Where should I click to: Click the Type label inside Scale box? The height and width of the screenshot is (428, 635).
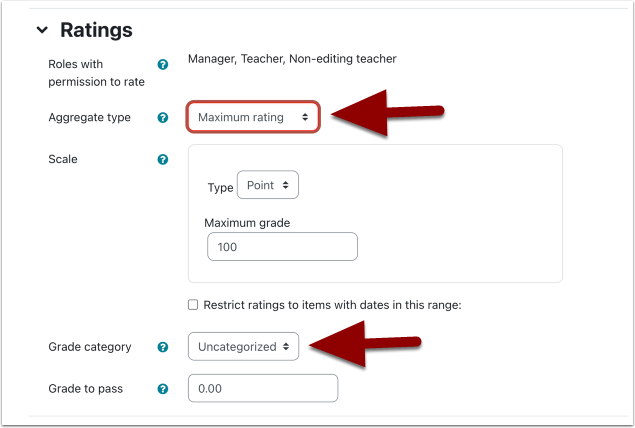[219, 187]
